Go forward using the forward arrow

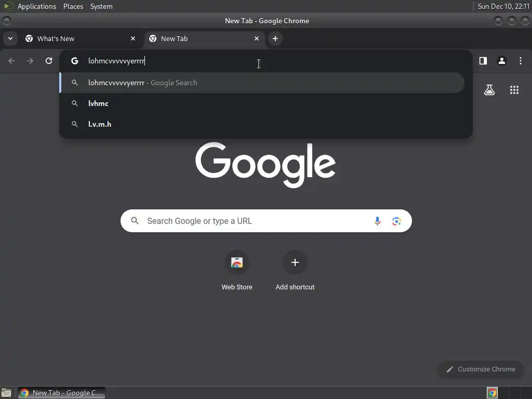(x=30, y=61)
